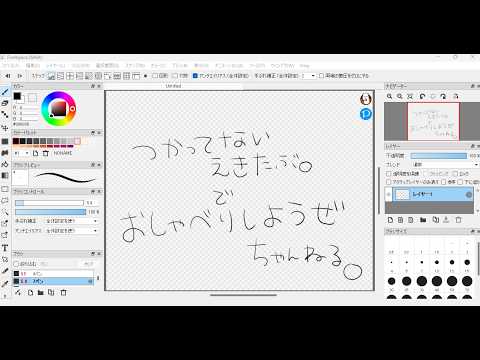This screenshot has height=360, width=480.
Task: Toggle checkbox in Brush panel header row
Action: [16, 264]
